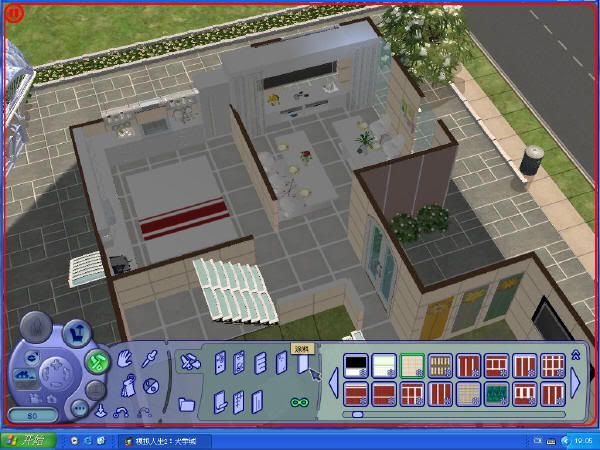This screenshot has width=600, height=450.
Task: Undo the last action with curved arrow
Action: (x=121, y=412)
